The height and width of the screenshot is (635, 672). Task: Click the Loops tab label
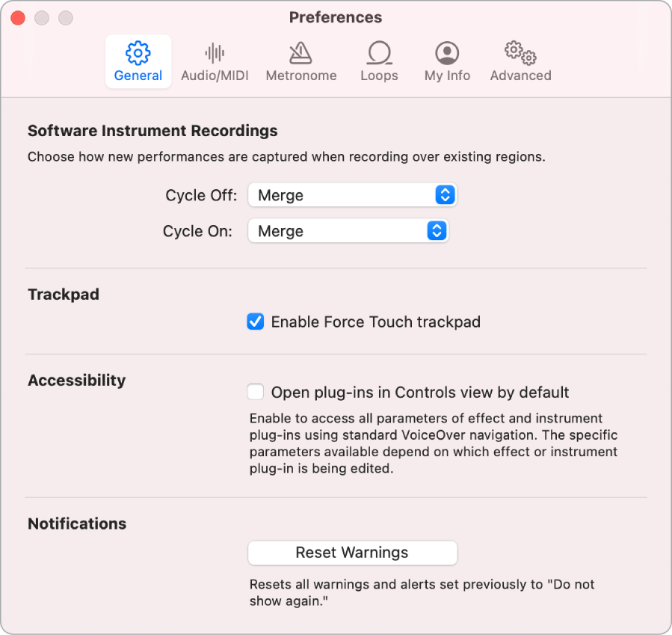pyautogui.click(x=379, y=76)
